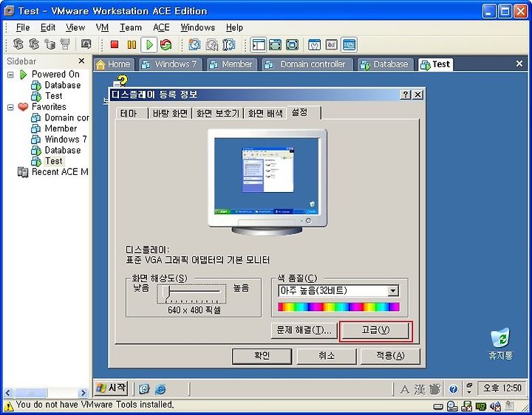Click the yellow Suspend toolbar button
Image resolution: width=532 pixels, height=415 pixels.
click(132, 44)
